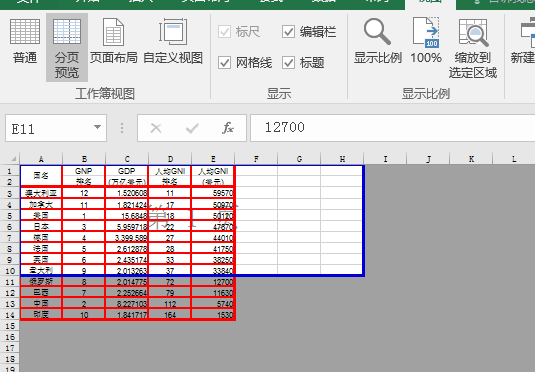Viewport: 535px width, 372px height.
Task: Select column K header
Action: (x=471, y=159)
